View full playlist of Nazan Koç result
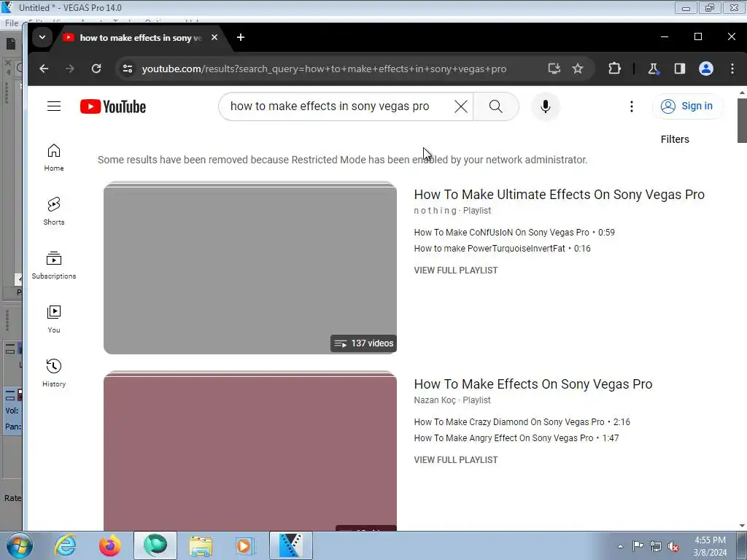 tap(455, 460)
